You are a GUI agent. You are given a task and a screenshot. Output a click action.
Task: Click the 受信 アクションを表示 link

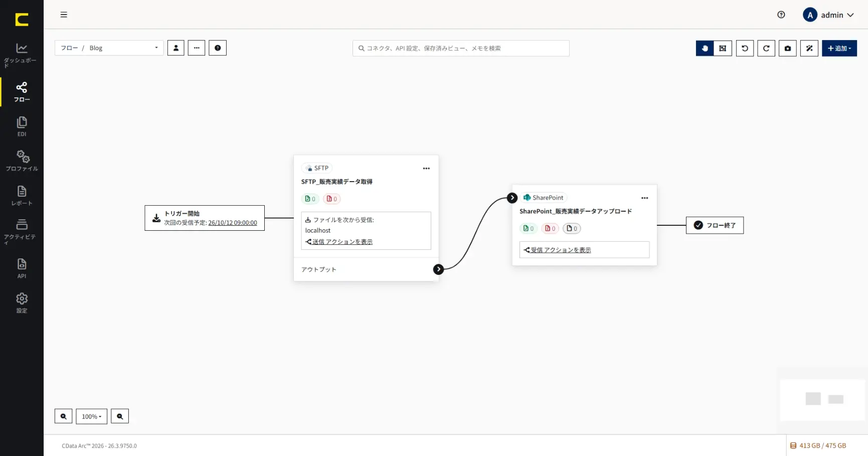pyautogui.click(x=558, y=250)
